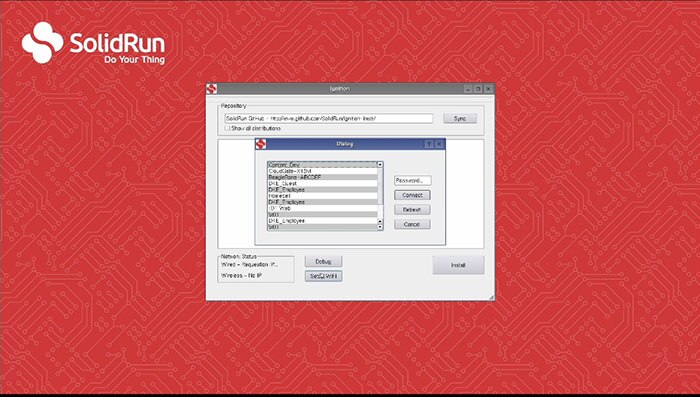Click the network list scroll-up arrow
Viewport: 700px width, 397px height.
[380, 164]
